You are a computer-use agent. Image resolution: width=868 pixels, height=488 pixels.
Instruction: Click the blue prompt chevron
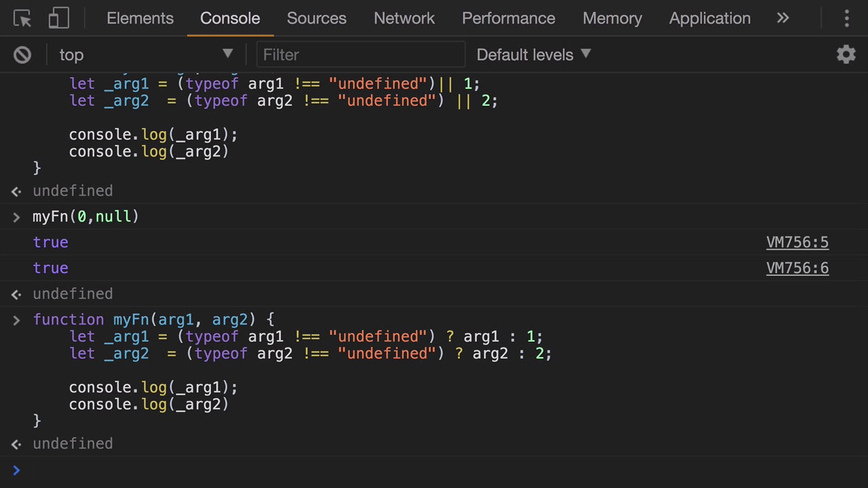(16, 470)
